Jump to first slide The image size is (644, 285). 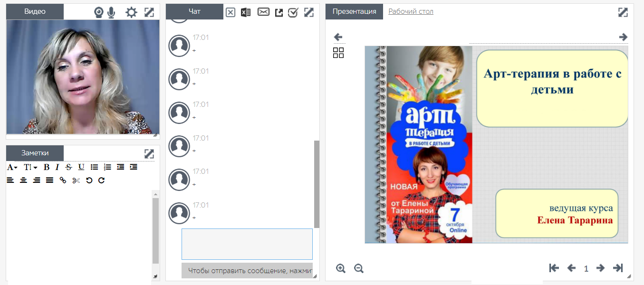coord(554,268)
